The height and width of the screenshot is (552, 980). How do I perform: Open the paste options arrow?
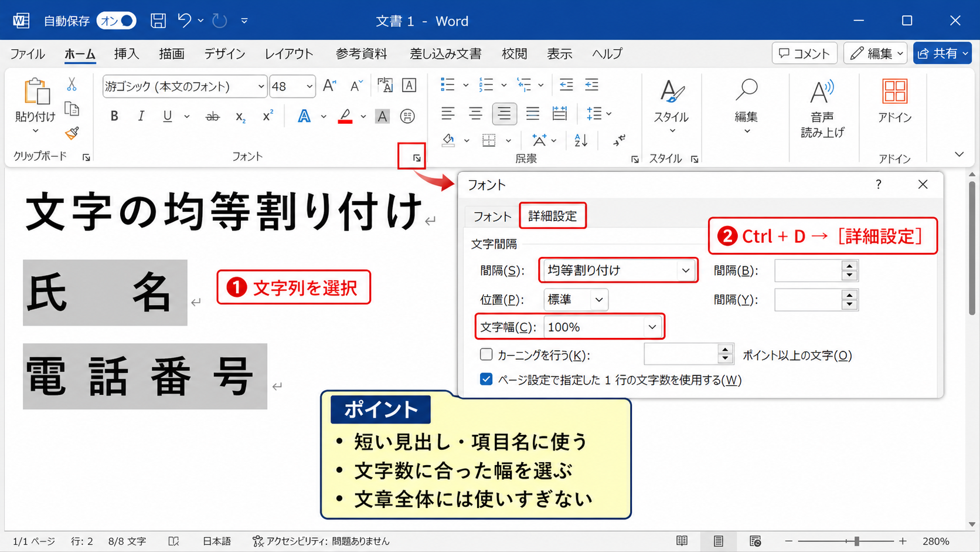click(35, 130)
